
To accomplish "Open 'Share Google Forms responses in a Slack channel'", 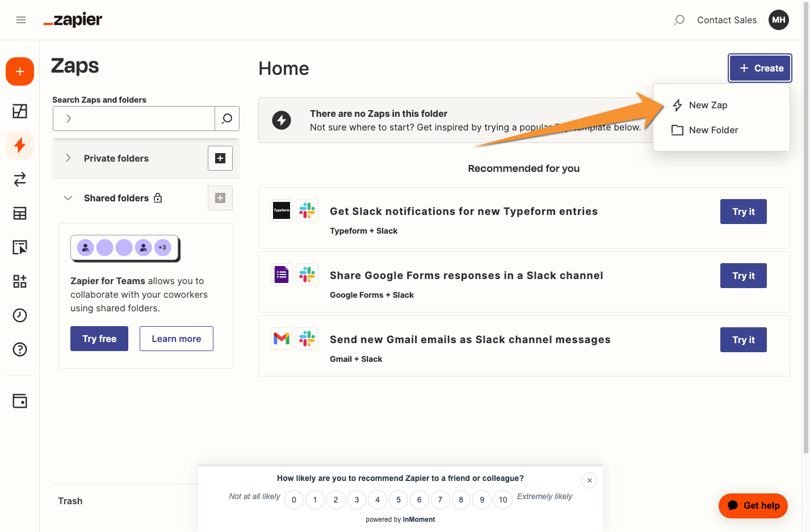I will point(467,275).
